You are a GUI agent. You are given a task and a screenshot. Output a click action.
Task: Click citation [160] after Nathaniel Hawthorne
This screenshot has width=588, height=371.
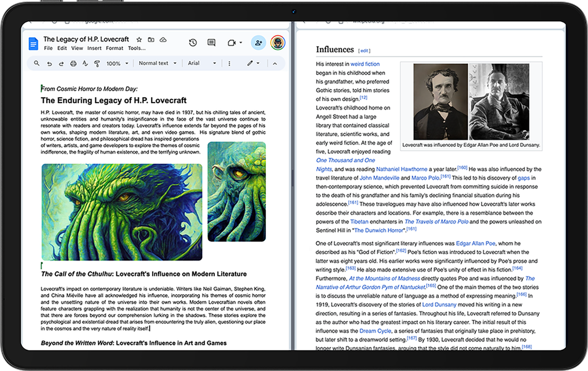pos(463,167)
